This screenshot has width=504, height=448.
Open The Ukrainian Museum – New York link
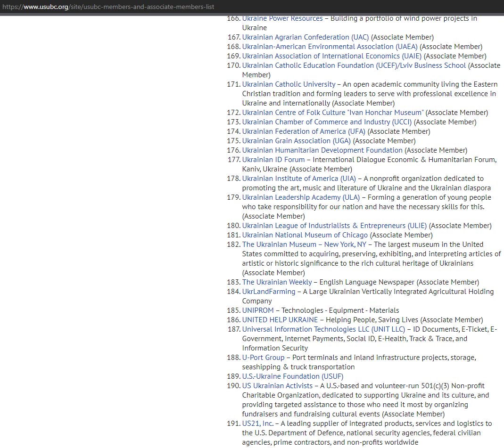point(304,244)
